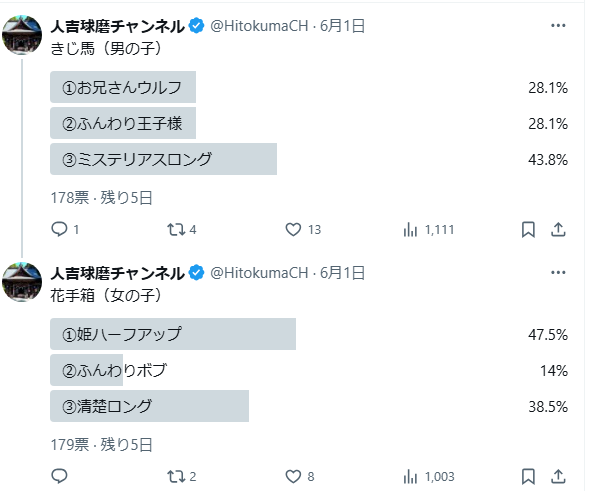589x491 pixels.
Task: Open profile avatar on the 花手箱 tweet
Action: coord(22,282)
